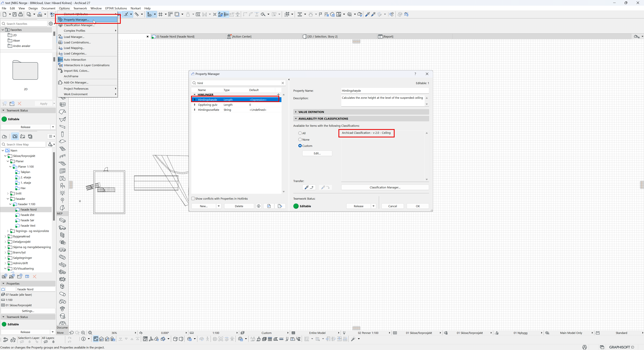Click the Import properties icon in Property Manager
The image size is (644, 350).
tap(269, 206)
